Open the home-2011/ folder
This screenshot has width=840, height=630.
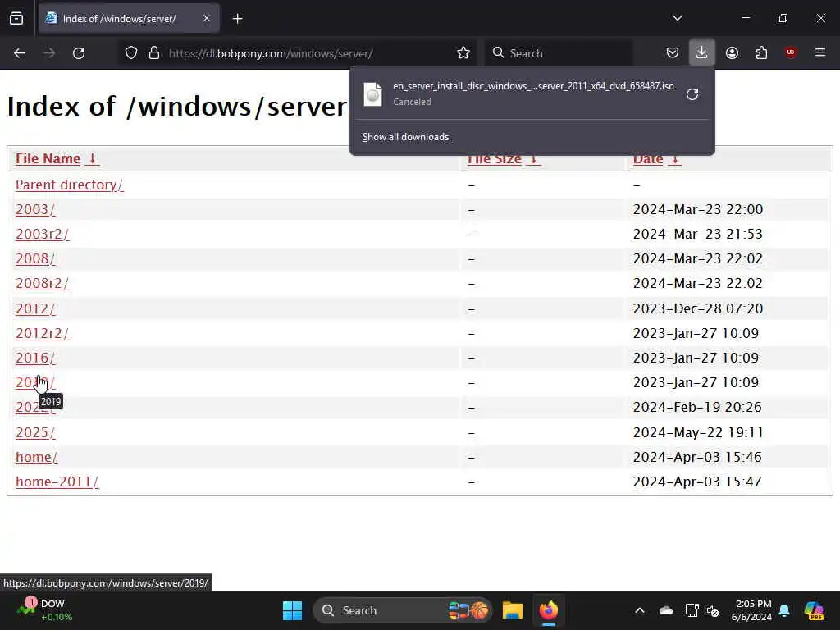[x=57, y=482]
